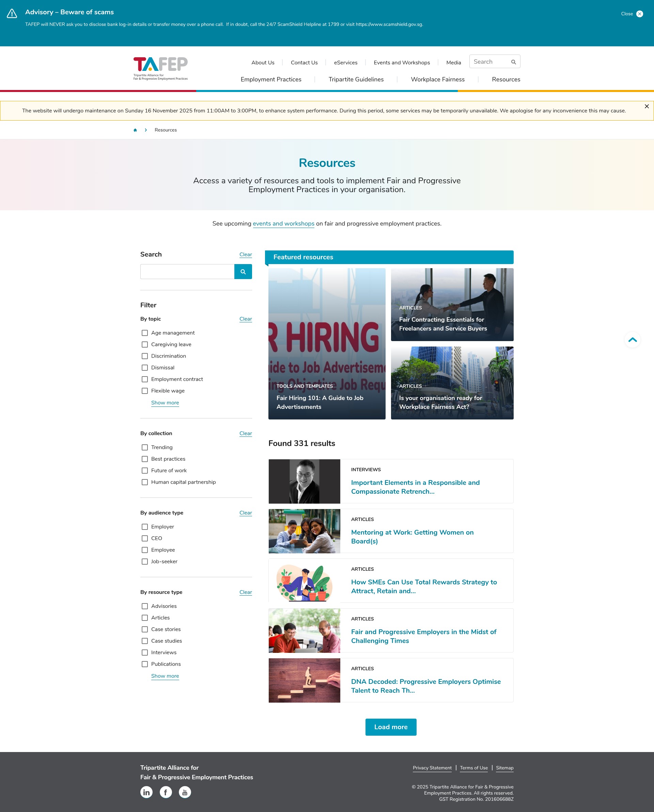Open the Workplace Fairness menu
The image size is (654, 812).
point(437,79)
